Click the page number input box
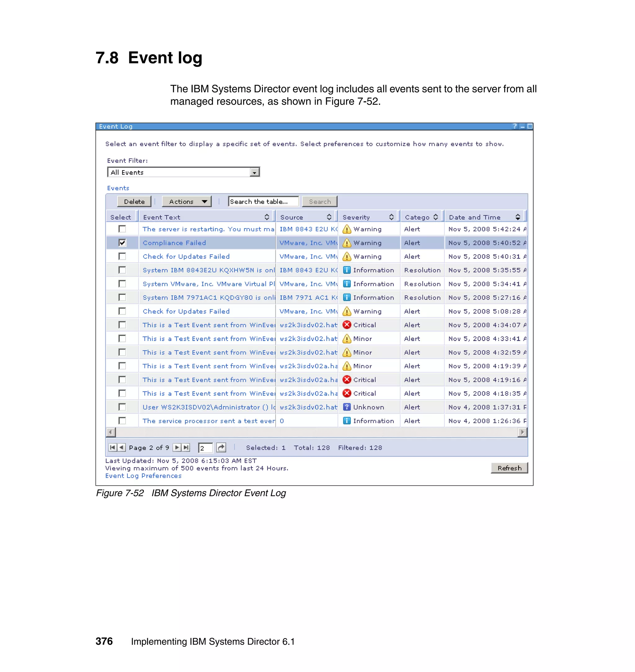This screenshot has height=672, width=635. click(x=206, y=448)
